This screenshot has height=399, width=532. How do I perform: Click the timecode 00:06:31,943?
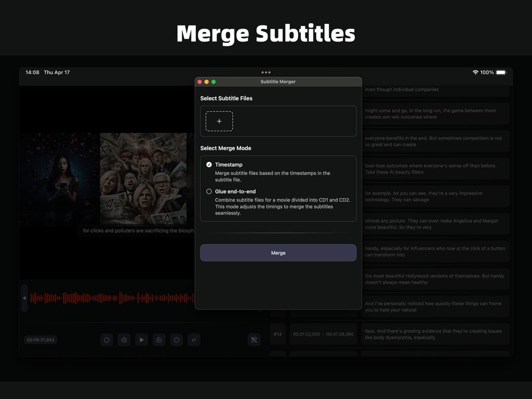coord(41,340)
